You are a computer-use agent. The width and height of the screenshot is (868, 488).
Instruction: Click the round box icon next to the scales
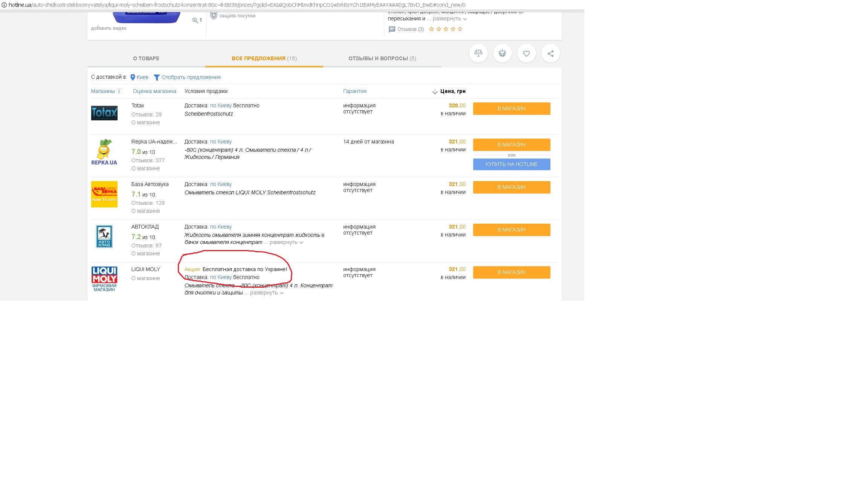tap(502, 53)
